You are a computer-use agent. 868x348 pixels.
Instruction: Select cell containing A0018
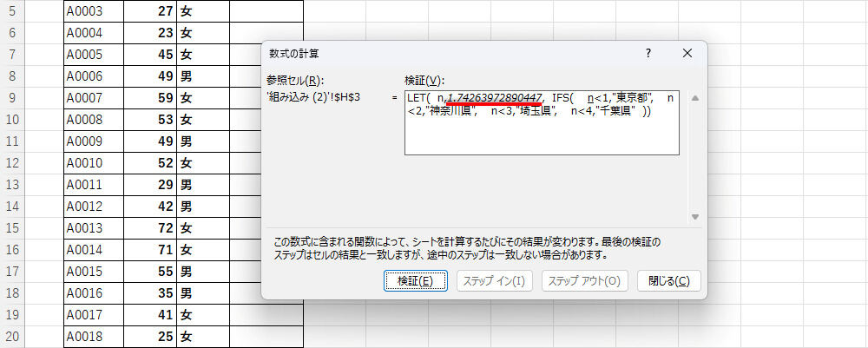94,337
